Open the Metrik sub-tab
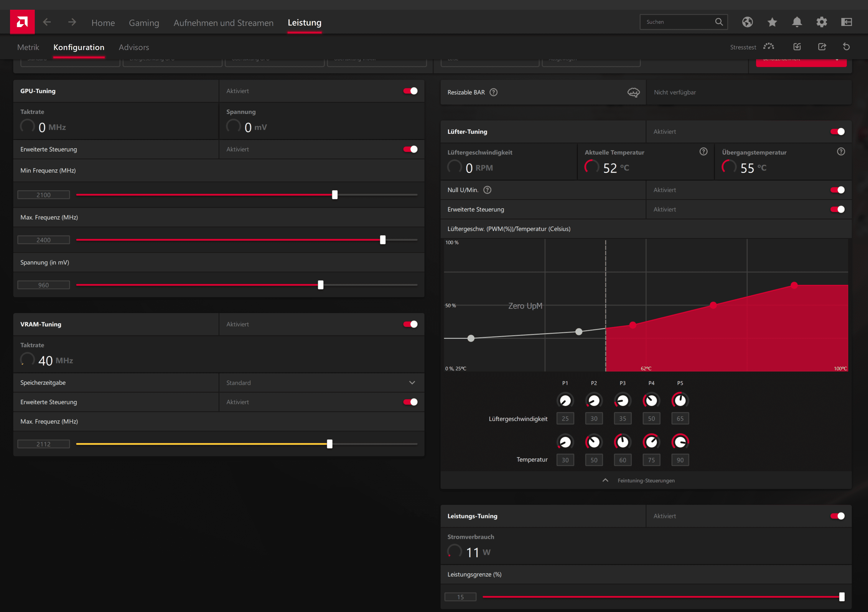Image resolution: width=868 pixels, height=612 pixels. click(28, 47)
